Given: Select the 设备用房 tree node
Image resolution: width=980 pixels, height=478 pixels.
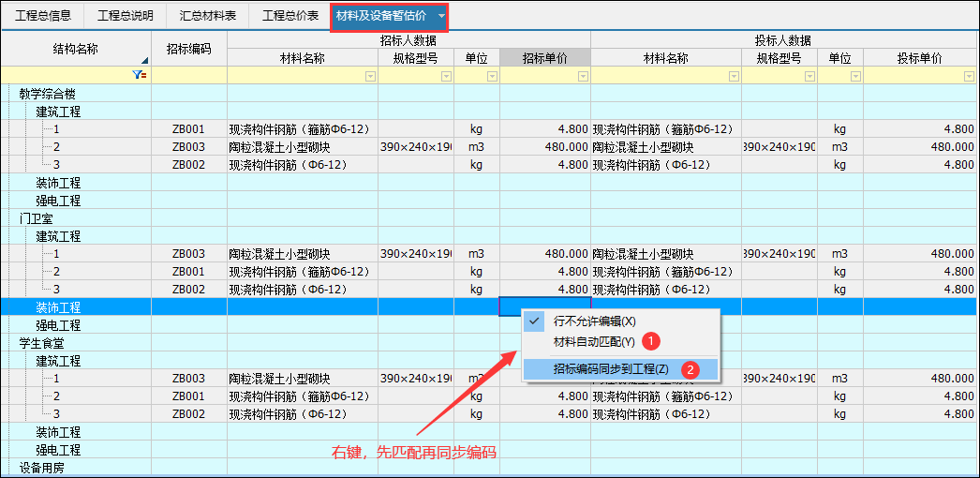Looking at the screenshot, I should (42, 468).
